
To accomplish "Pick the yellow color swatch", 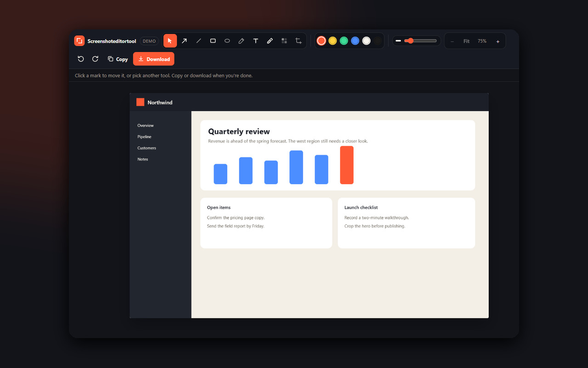I will point(333,41).
